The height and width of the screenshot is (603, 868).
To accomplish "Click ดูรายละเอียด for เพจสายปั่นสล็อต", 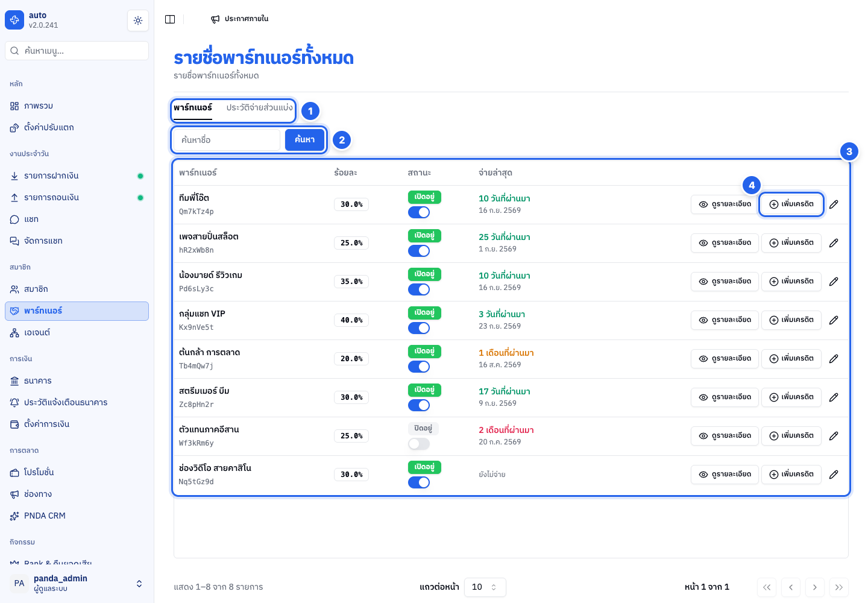I will coord(725,243).
